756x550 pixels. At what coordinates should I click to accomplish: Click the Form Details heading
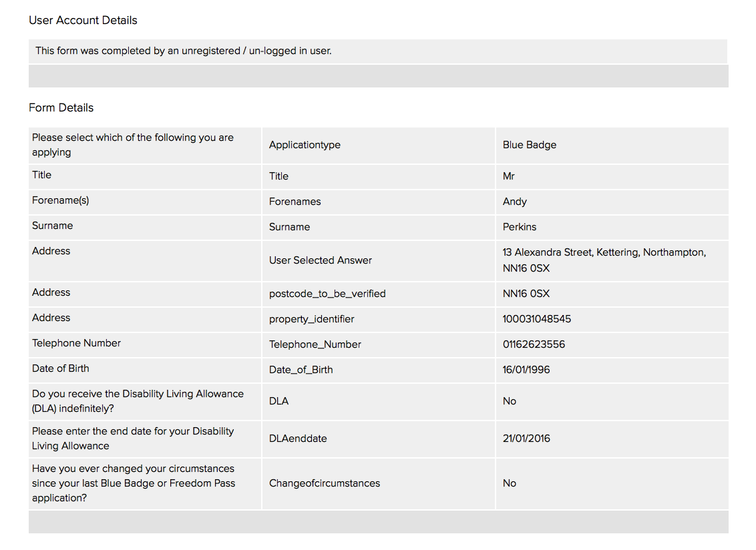click(61, 108)
